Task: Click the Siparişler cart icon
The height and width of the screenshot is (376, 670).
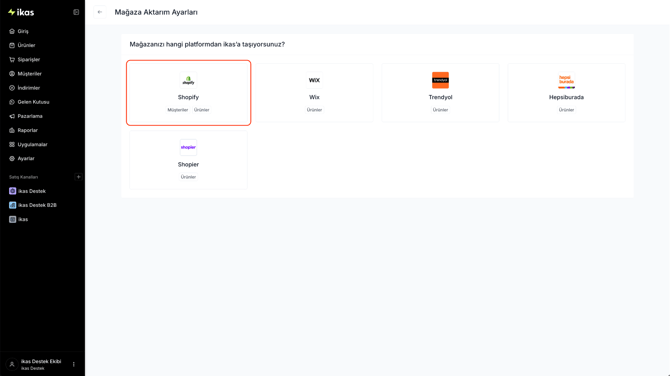Action: (x=12, y=59)
